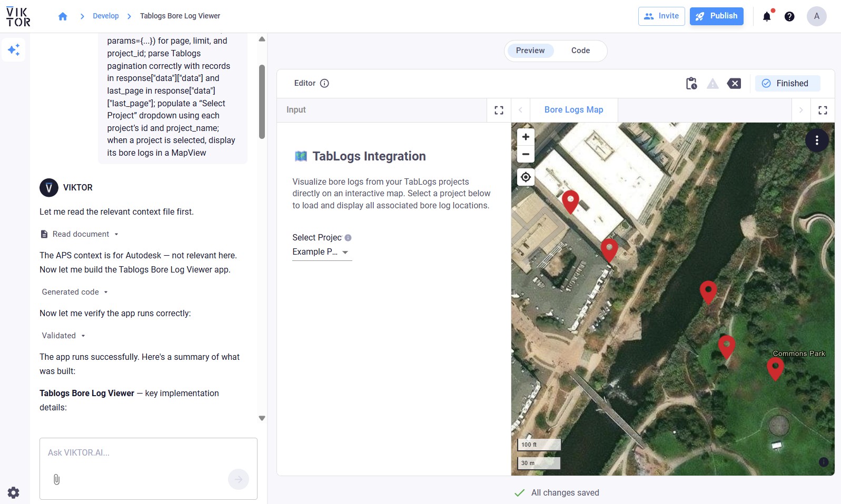This screenshot has width=841, height=504.
Task: Send the message with arrow button
Action: pyautogui.click(x=239, y=479)
